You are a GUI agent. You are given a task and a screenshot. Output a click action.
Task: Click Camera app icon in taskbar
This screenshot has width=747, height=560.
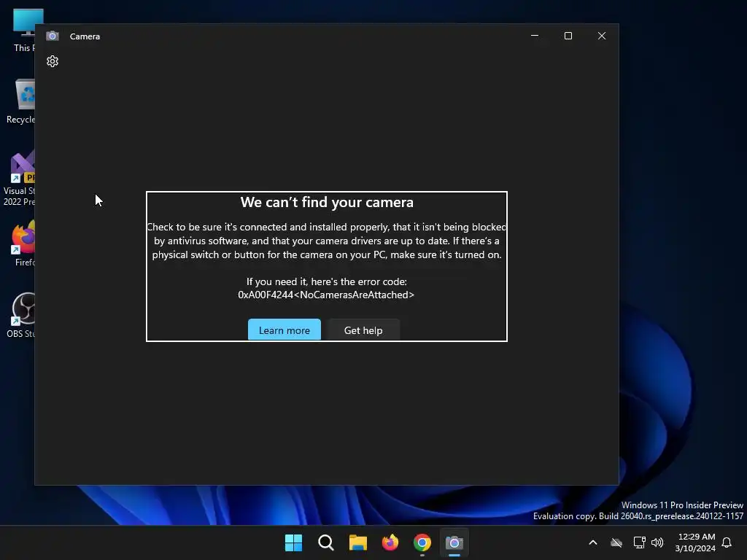point(454,542)
